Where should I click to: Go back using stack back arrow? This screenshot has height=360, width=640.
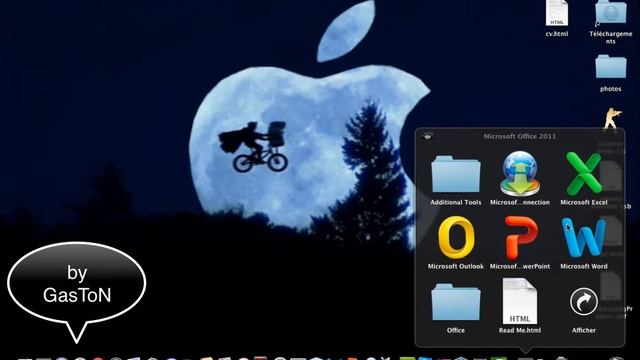coord(427,137)
